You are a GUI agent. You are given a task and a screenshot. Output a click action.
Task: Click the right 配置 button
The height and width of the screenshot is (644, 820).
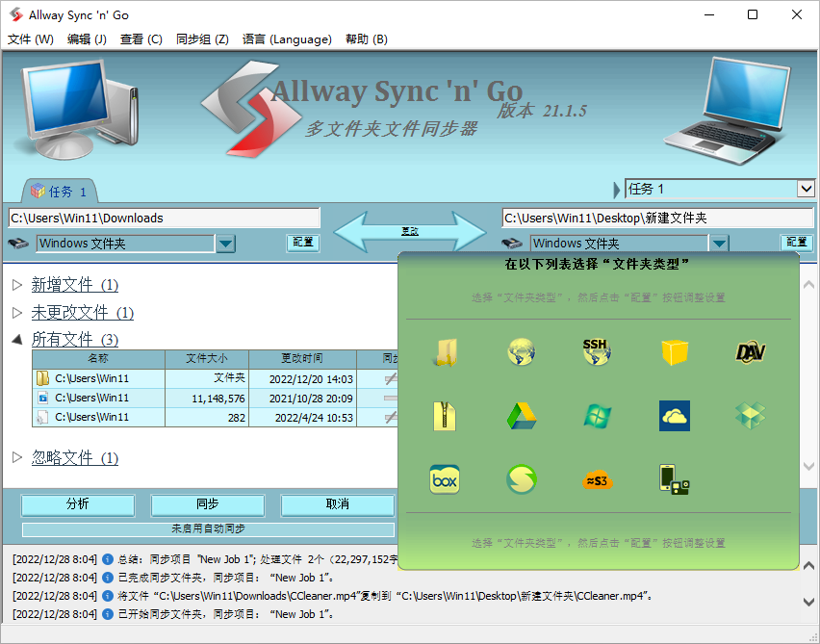[x=797, y=243]
